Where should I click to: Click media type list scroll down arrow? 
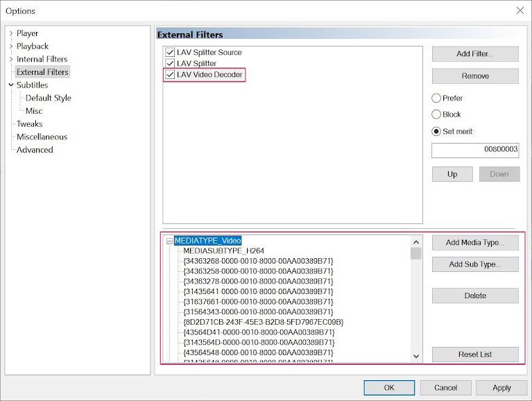click(x=416, y=356)
